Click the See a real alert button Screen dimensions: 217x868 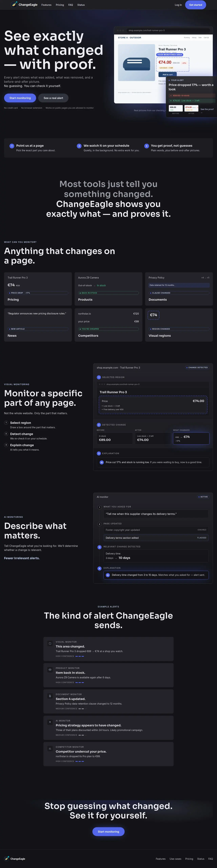pyautogui.click(x=53, y=98)
